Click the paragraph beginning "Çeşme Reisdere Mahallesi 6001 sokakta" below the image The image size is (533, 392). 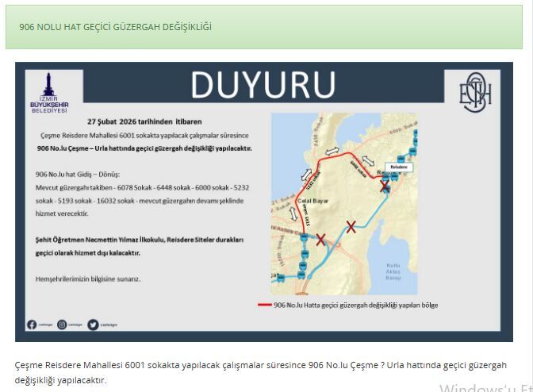pos(260,372)
